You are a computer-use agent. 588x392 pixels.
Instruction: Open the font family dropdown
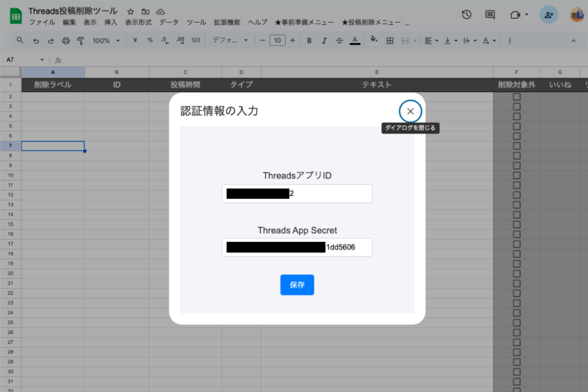coord(230,41)
